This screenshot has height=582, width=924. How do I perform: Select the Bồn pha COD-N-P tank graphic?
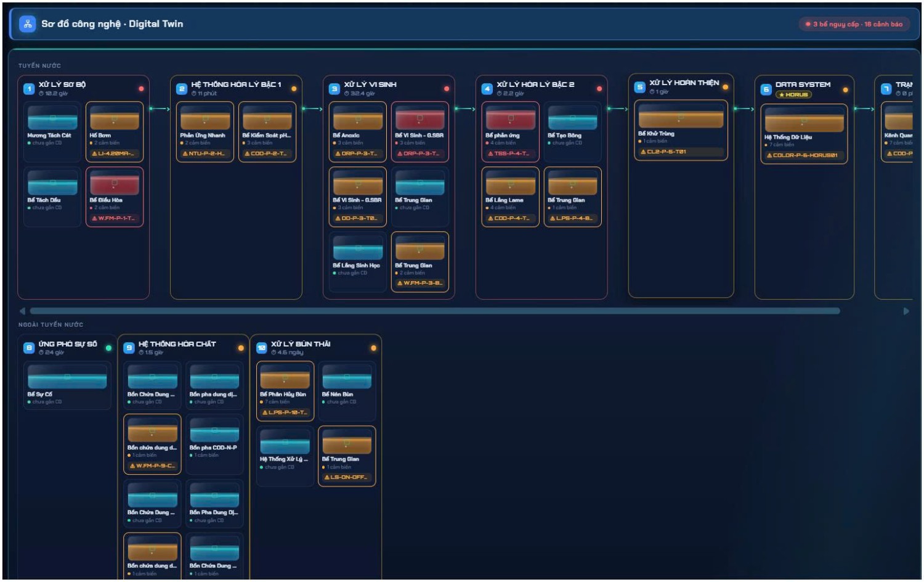[214, 430]
